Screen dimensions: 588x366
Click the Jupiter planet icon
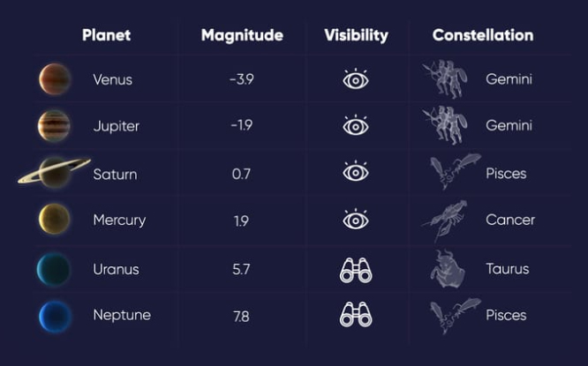[55, 126]
